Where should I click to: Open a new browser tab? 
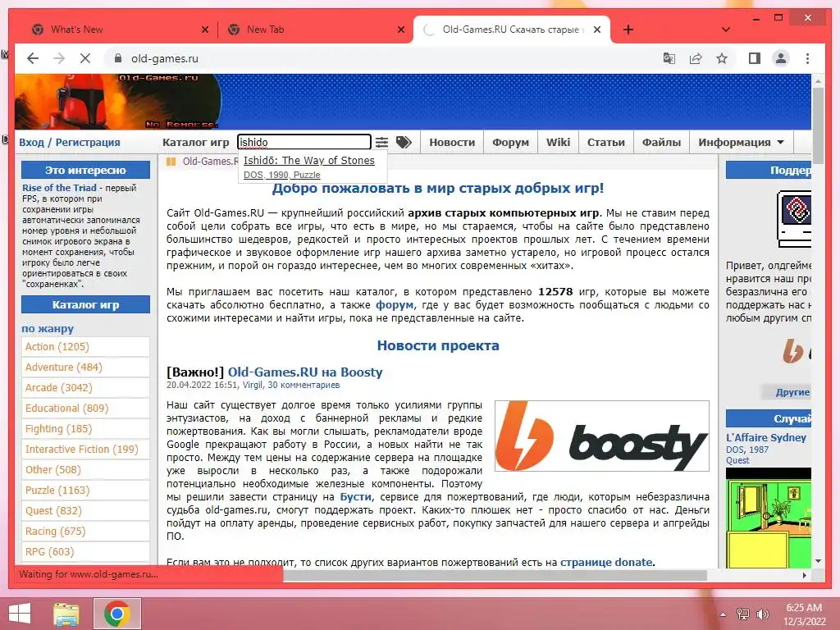[x=628, y=30]
